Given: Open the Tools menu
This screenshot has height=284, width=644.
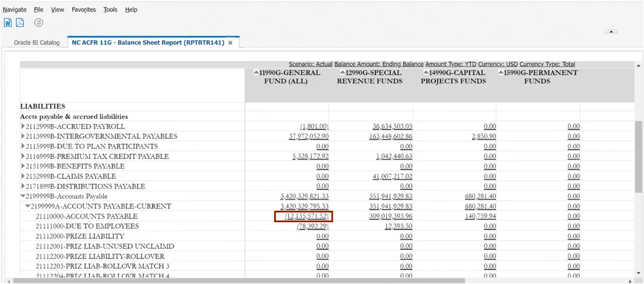Looking at the screenshot, I should pos(110,9).
